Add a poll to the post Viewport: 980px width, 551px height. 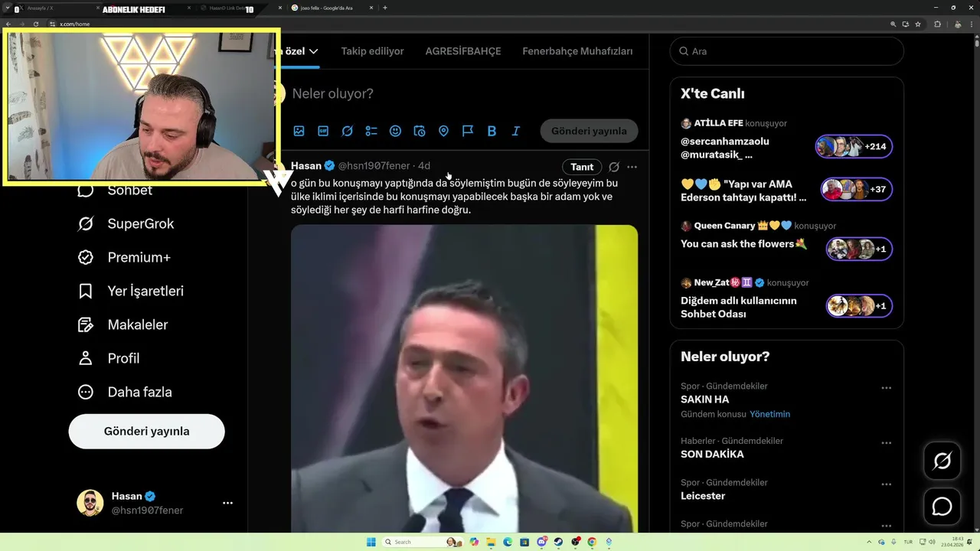click(371, 131)
